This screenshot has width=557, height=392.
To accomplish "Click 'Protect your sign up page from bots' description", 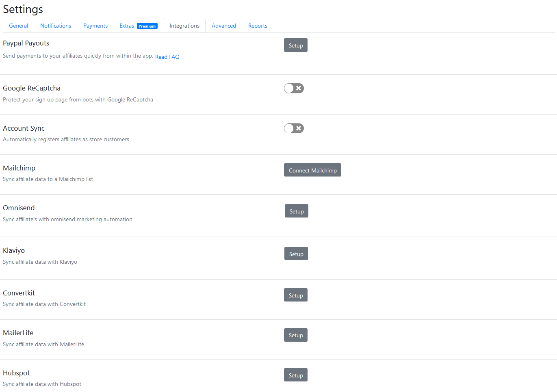I will pyautogui.click(x=78, y=99).
